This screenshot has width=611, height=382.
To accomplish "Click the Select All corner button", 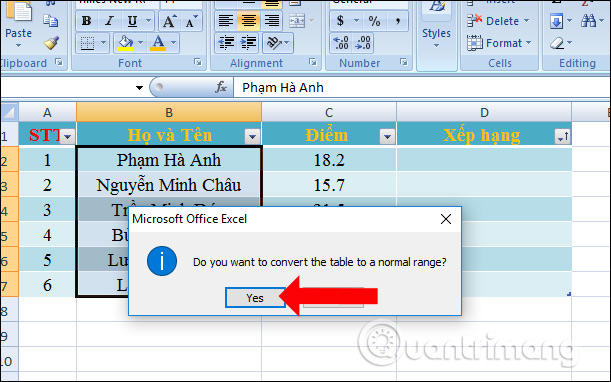I will click(x=9, y=112).
